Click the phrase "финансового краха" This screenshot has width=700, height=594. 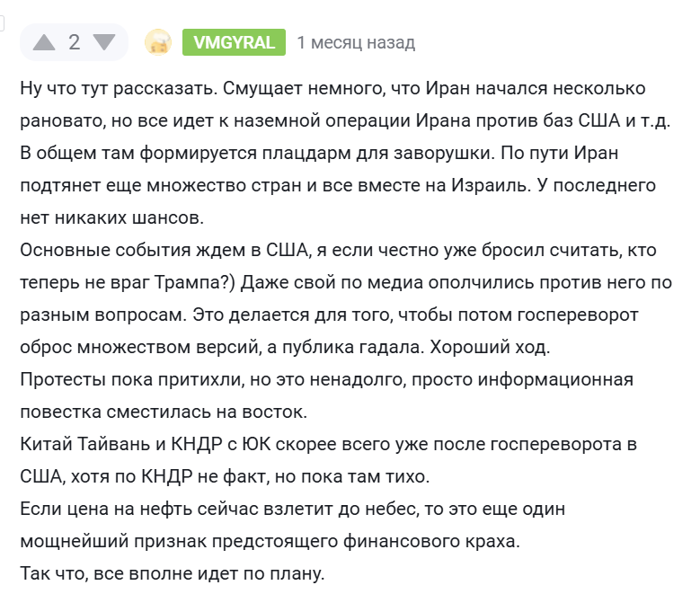click(431, 541)
